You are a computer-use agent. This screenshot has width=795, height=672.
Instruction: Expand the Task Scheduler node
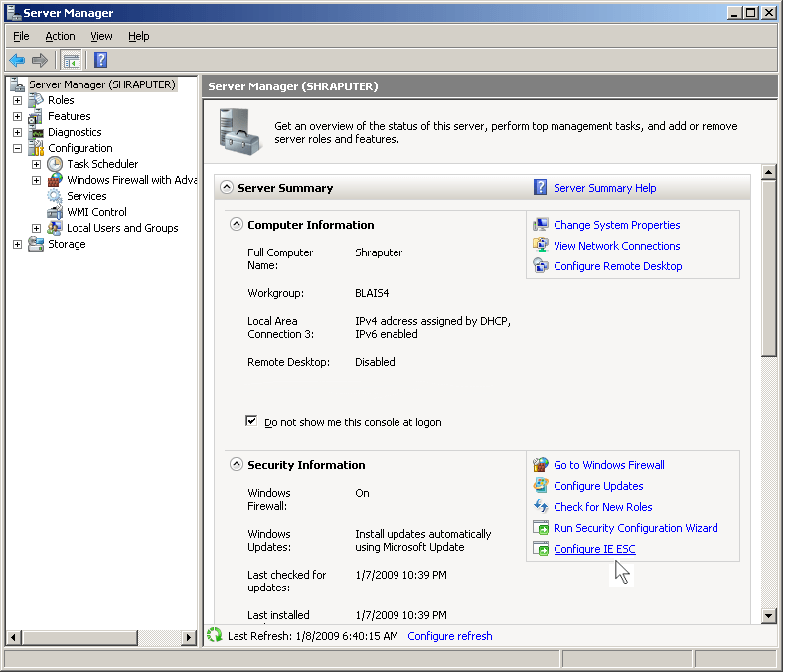(x=36, y=164)
